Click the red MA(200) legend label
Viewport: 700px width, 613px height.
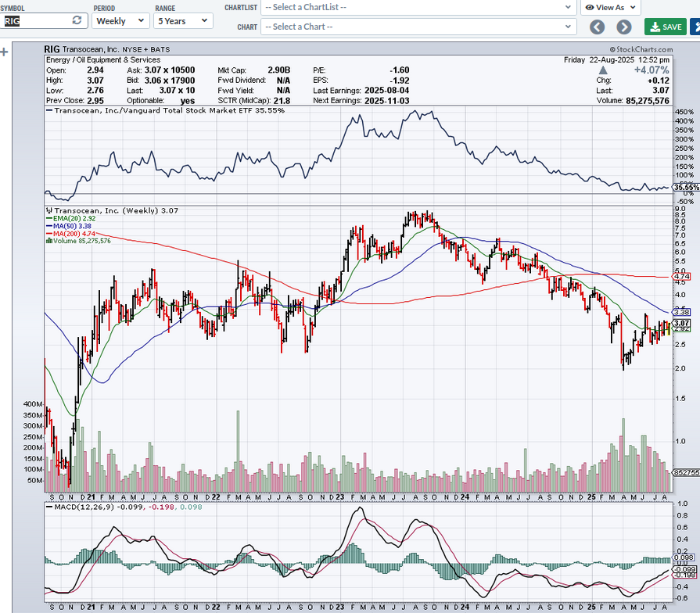(74, 233)
